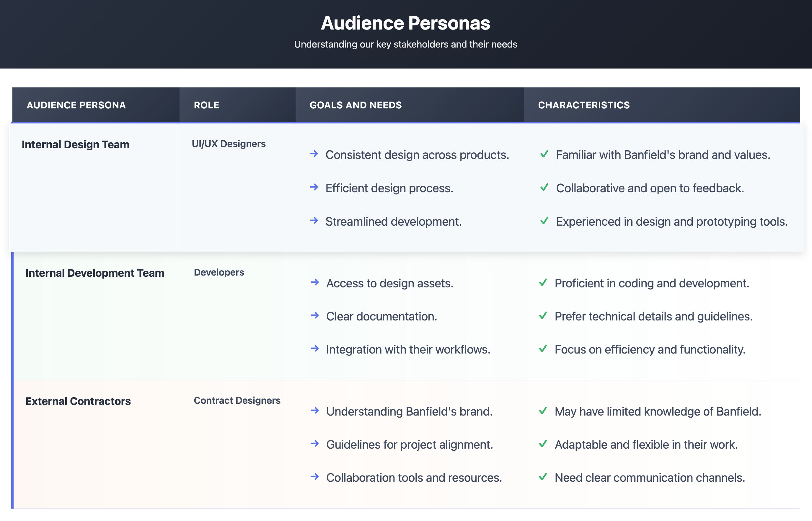Click arrow icon beside Access to design assets
This screenshot has width=812, height=521.
coord(314,282)
